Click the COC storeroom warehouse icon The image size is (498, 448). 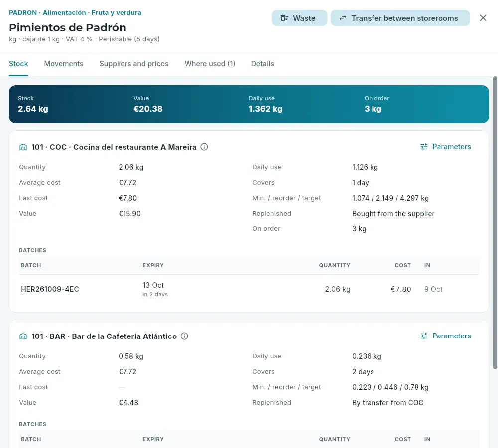point(23,147)
